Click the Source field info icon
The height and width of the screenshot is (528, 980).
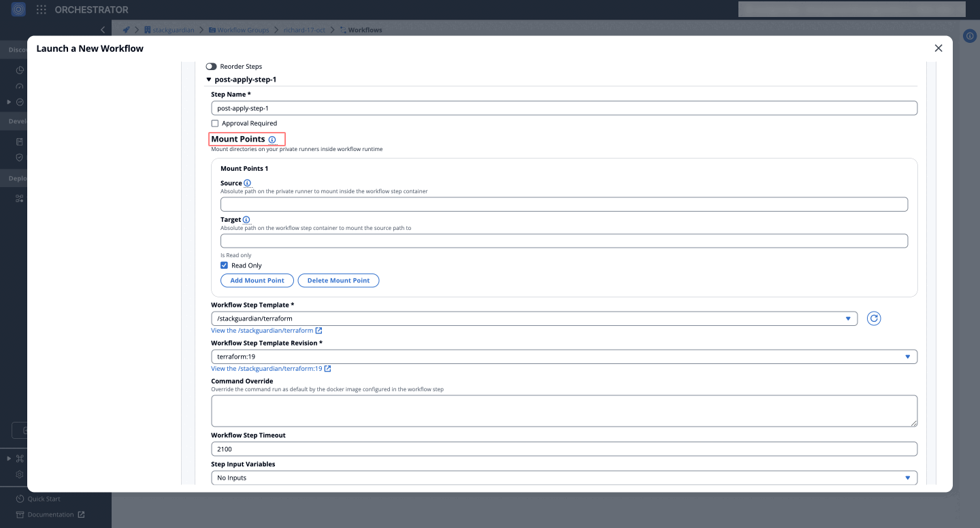pyautogui.click(x=247, y=183)
